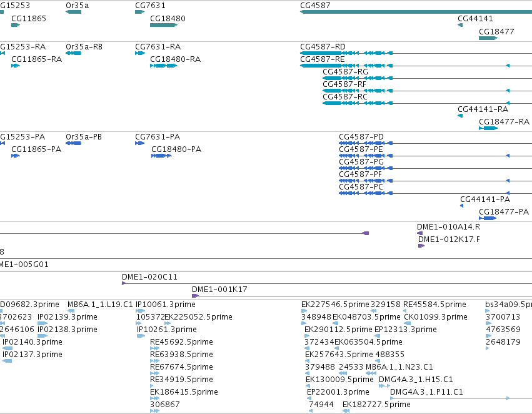Select EST IP02140.3prime
This screenshot has height=414, width=532.
click(x=8, y=348)
